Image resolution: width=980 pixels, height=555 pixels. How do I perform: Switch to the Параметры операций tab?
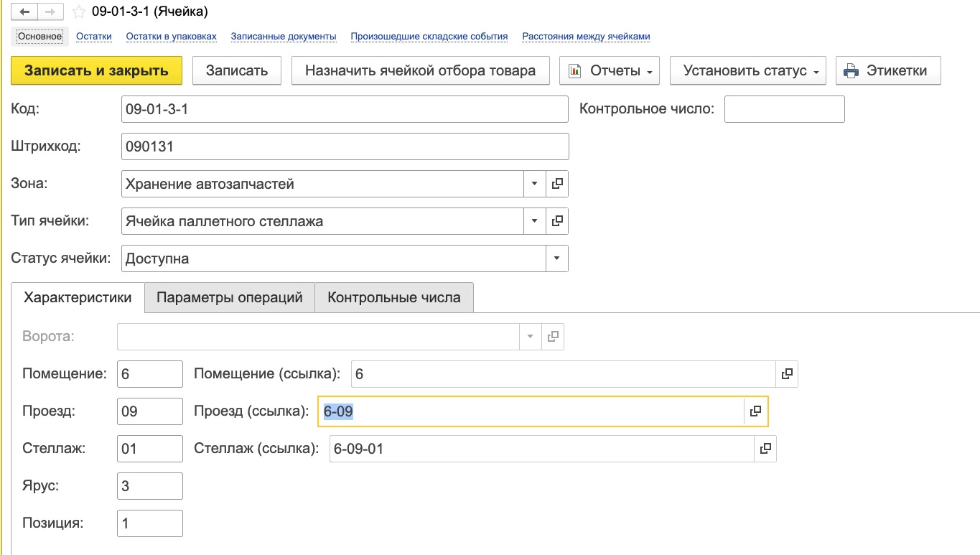(230, 297)
